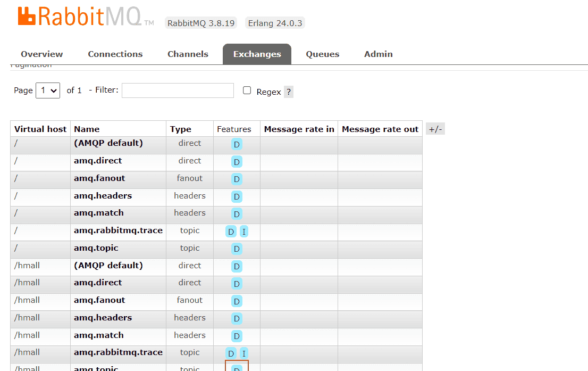588x371 pixels.
Task: Open the Page number dropdown
Action: [x=48, y=90]
